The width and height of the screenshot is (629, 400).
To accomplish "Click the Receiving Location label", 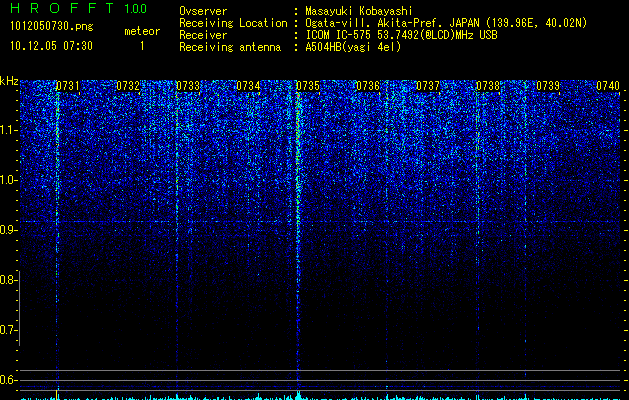I will (233, 23).
